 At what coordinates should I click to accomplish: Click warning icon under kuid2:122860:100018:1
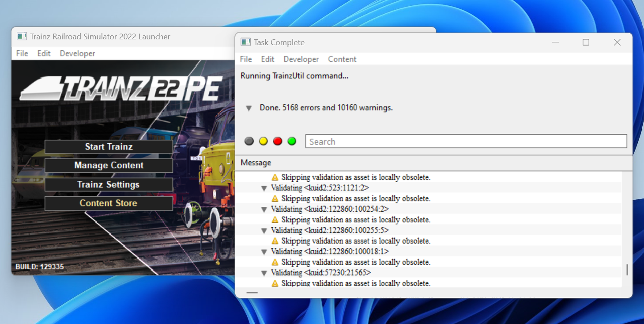coord(275,262)
